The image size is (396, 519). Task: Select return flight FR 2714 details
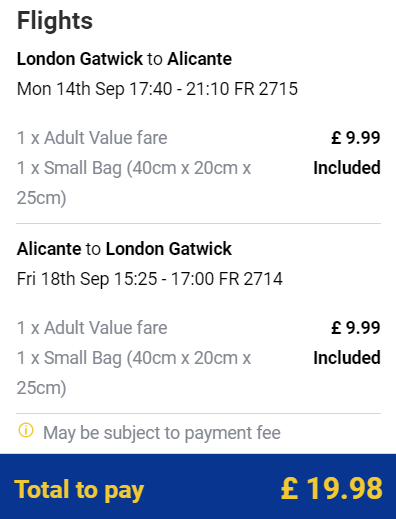coord(150,279)
